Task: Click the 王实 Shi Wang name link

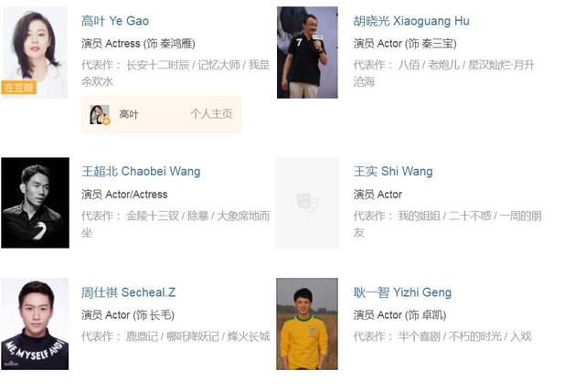Action: click(x=393, y=171)
